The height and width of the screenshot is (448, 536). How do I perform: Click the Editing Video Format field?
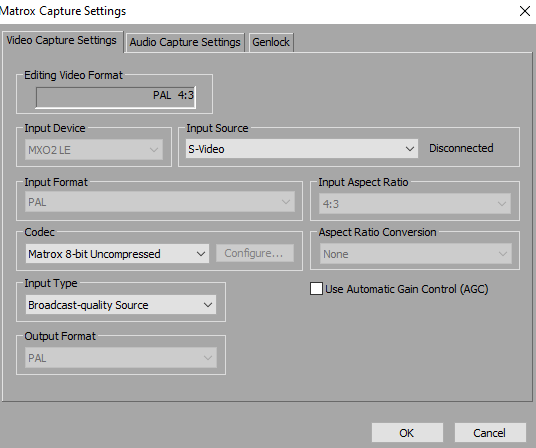tap(116, 97)
